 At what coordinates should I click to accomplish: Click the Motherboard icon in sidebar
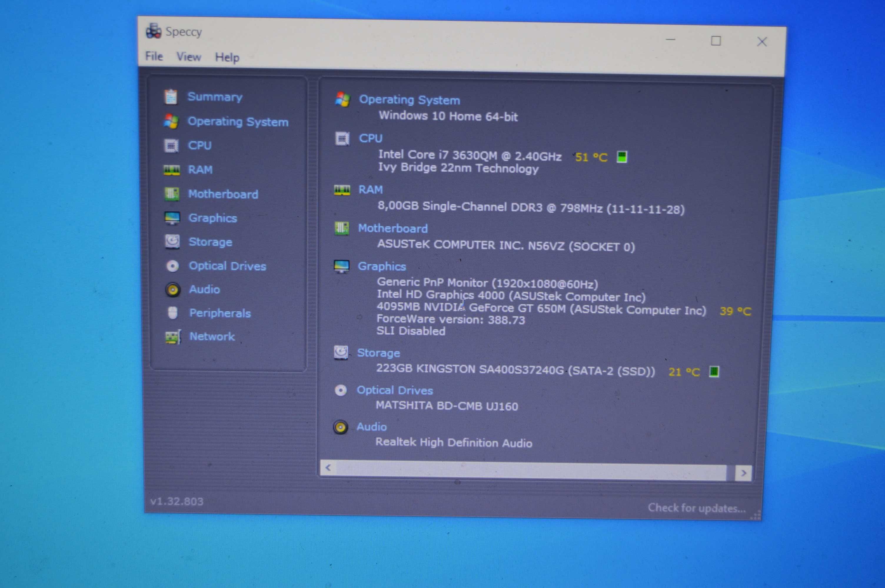pos(172,194)
